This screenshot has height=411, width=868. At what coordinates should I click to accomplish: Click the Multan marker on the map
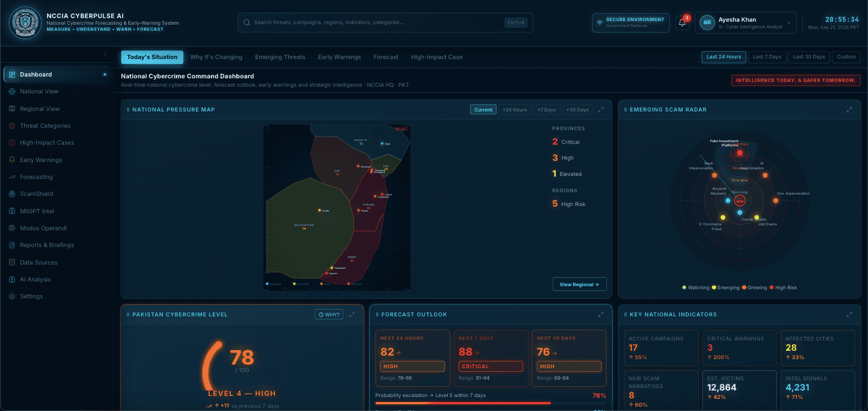358,210
